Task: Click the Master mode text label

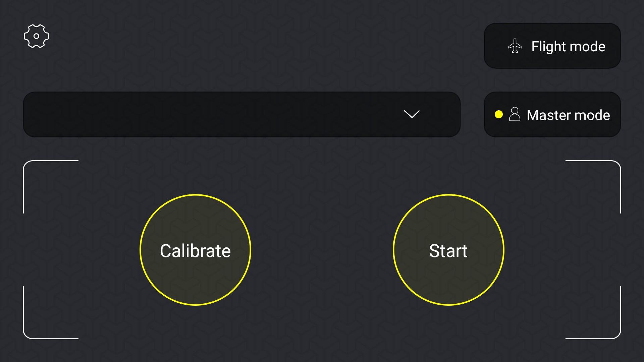Action: [x=568, y=115]
